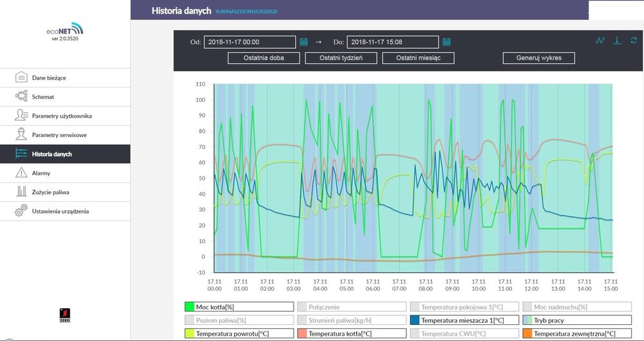
Task: Click the Od start date input field
Action: point(250,42)
